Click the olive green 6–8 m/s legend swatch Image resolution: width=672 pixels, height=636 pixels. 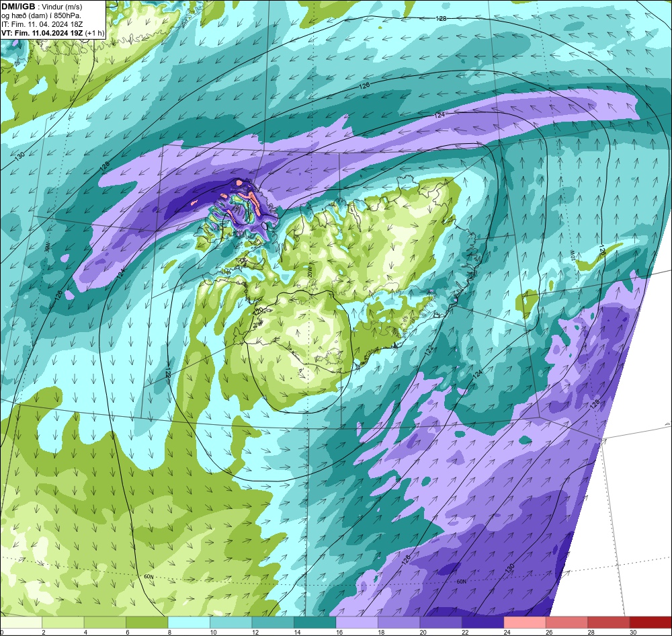click(x=147, y=623)
